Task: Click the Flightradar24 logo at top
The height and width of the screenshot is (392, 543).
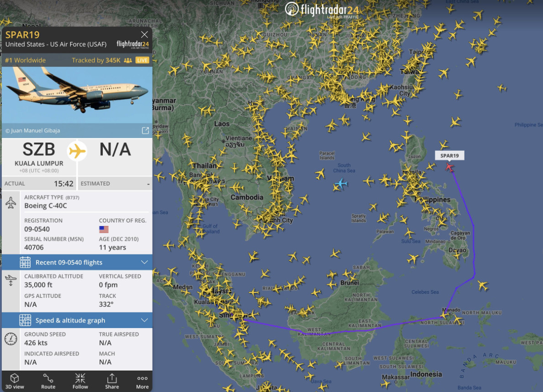Action: point(322,10)
